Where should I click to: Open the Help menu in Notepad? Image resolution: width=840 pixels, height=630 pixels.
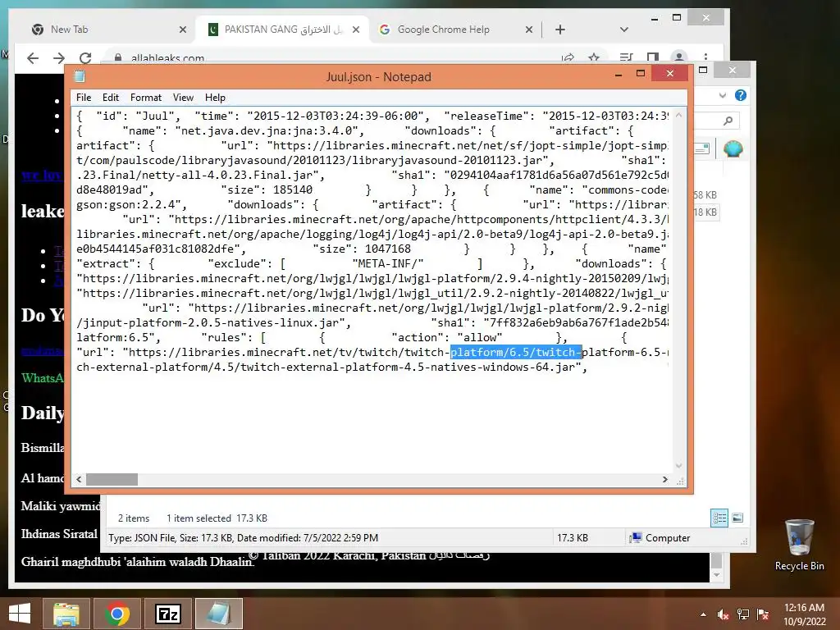click(x=215, y=98)
